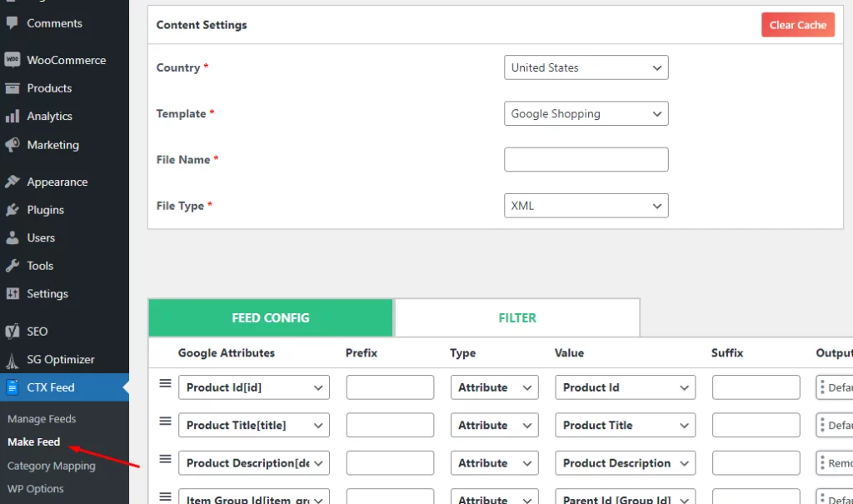The width and height of the screenshot is (853, 504).
Task: Open WP Options submenu item
Action: click(35, 489)
